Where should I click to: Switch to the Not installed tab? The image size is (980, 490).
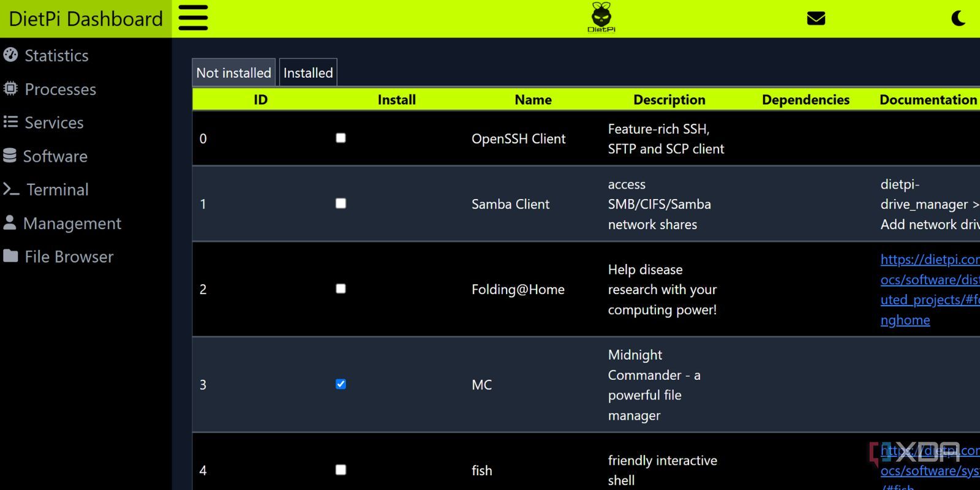(234, 73)
